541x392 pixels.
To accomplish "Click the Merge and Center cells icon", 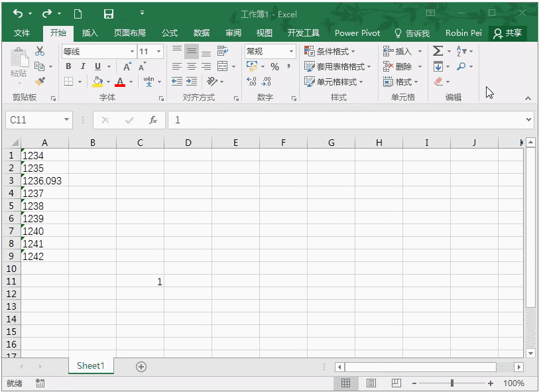I will (222, 66).
